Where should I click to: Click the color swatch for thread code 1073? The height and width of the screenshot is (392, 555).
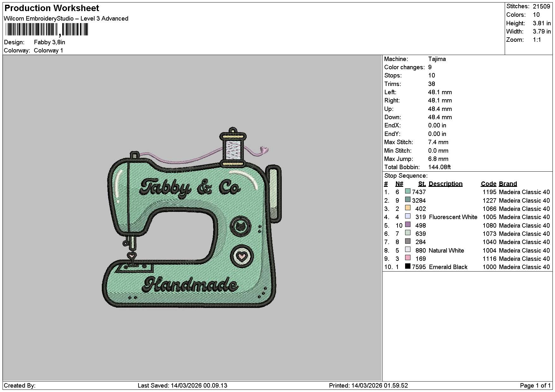coord(408,233)
